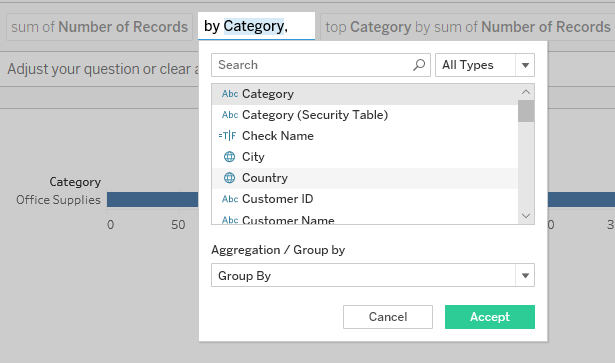Click the T|F icon beside Check Name
The width and height of the screenshot is (615, 363).
tap(227, 136)
